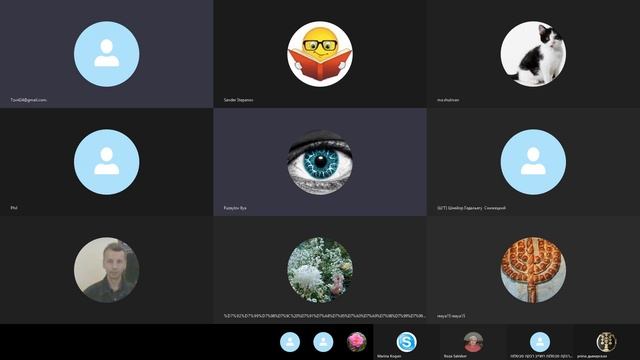Click the gold tree emblem thumbnail
The height and width of the screenshot is (360, 640).
tap(606, 342)
